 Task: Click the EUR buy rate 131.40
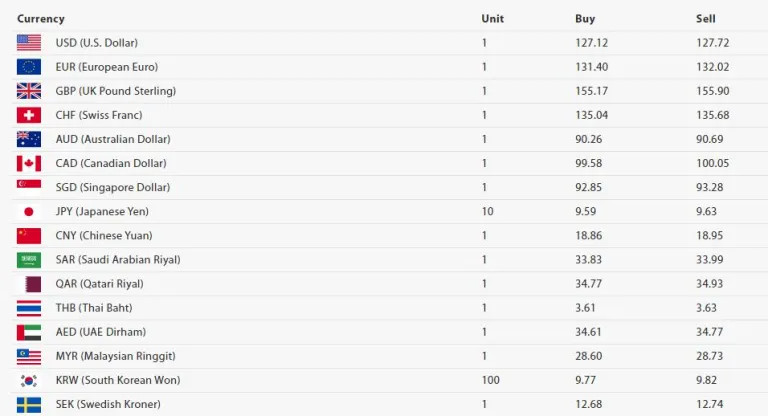point(591,67)
